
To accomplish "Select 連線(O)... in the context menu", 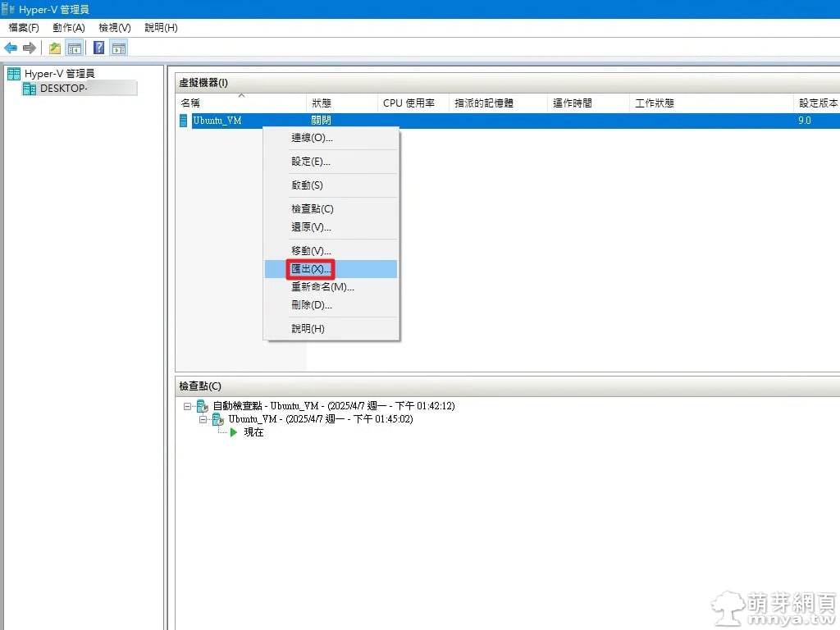I will pos(312,138).
